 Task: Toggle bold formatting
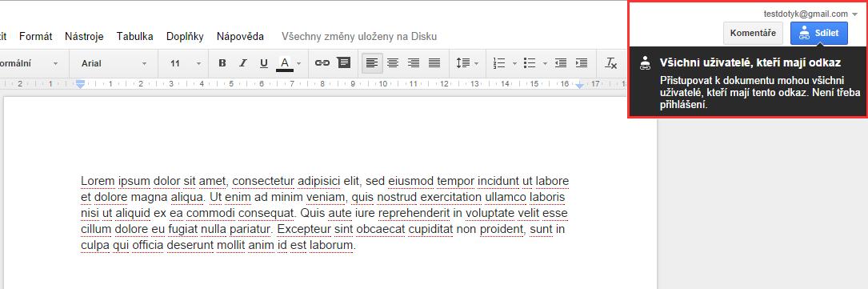pyautogui.click(x=222, y=63)
